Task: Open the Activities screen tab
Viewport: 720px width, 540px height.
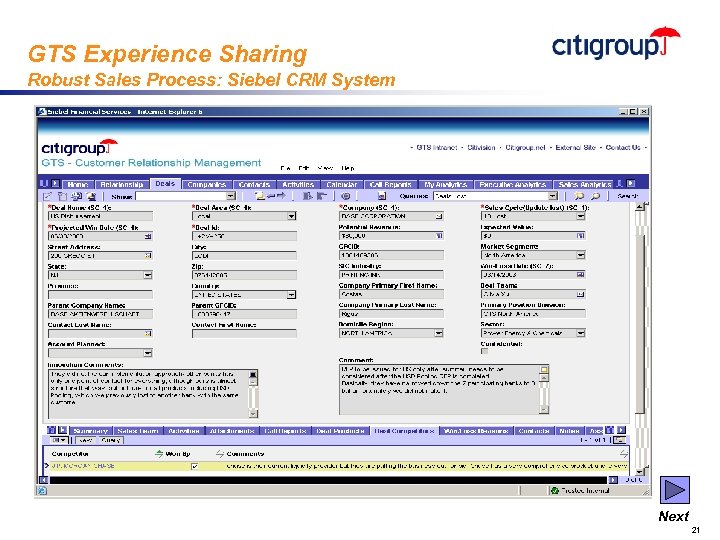Action: [x=298, y=184]
